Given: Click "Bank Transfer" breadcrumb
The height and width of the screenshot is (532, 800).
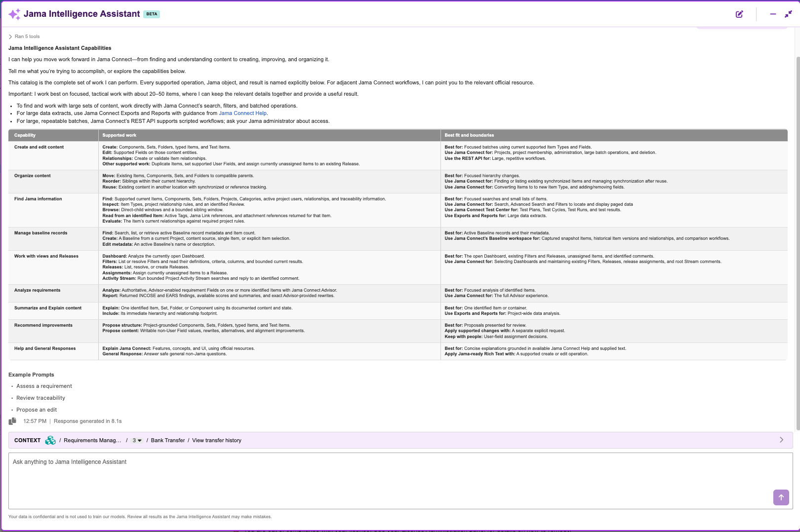Looking at the screenshot, I should click(168, 440).
